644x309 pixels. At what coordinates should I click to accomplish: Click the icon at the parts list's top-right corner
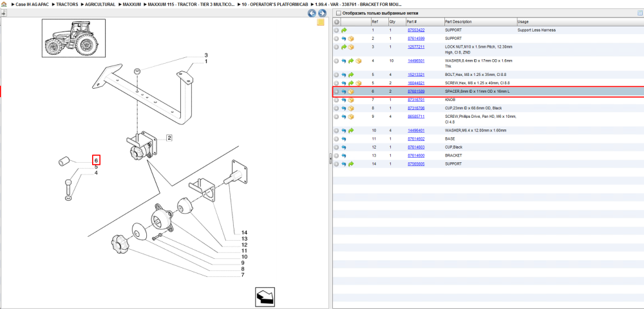[639, 13]
